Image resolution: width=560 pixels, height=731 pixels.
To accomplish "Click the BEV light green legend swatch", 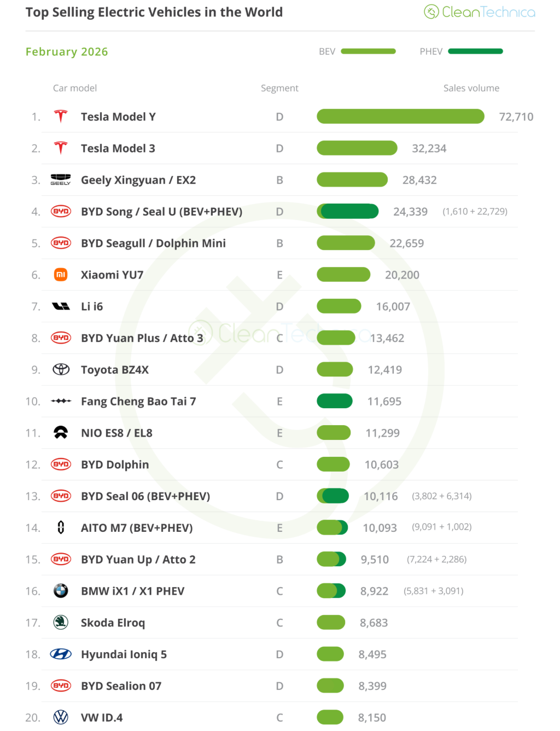I will (368, 51).
